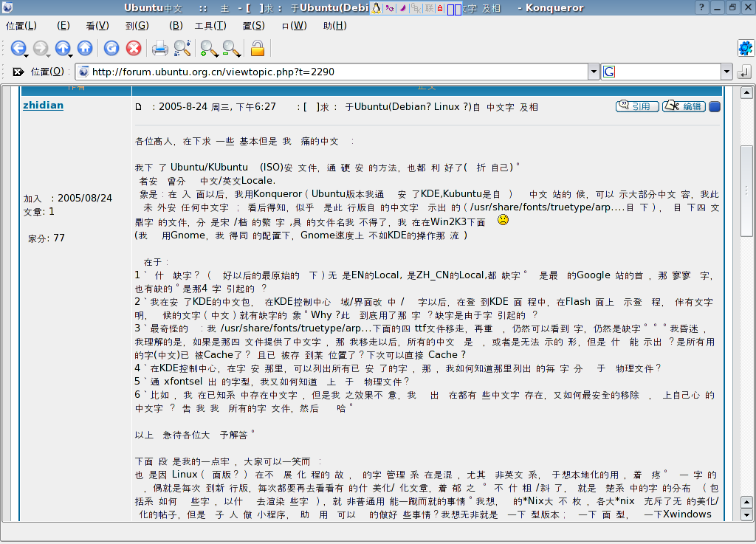This screenshot has height=544, width=756.
Task: Click the 引用 quote button
Action: coord(637,106)
